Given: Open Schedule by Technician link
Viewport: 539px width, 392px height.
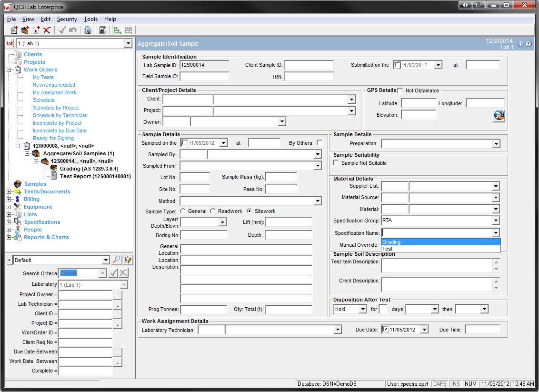Looking at the screenshot, I should click(60, 115).
